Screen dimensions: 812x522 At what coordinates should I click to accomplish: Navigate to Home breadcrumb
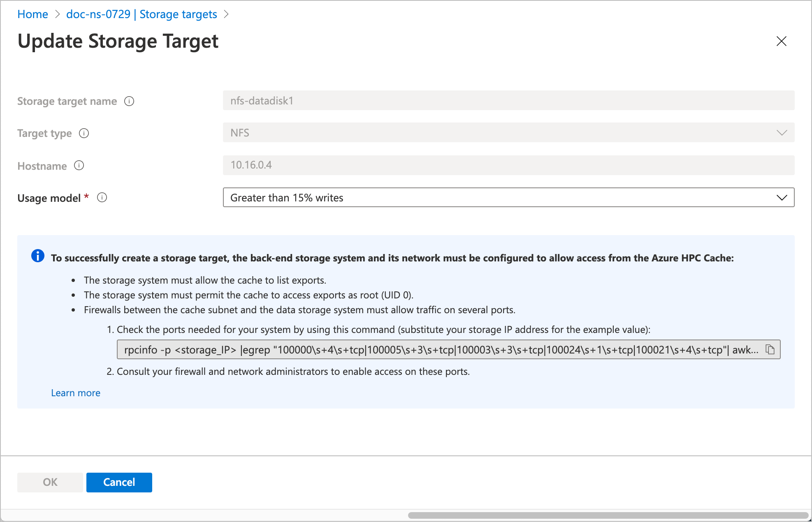32,14
